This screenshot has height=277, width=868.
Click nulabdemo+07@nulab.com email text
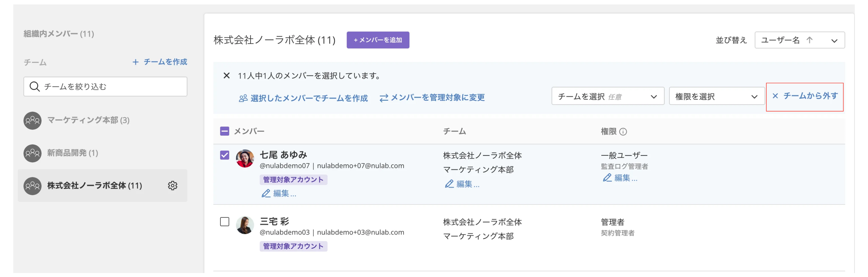click(361, 166)
